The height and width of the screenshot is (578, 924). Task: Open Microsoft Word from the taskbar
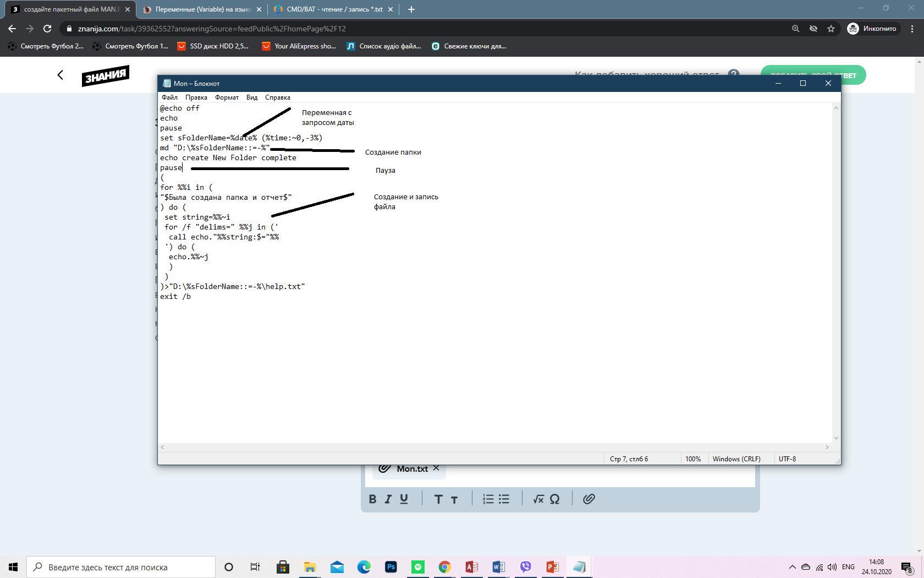[498, 567]
